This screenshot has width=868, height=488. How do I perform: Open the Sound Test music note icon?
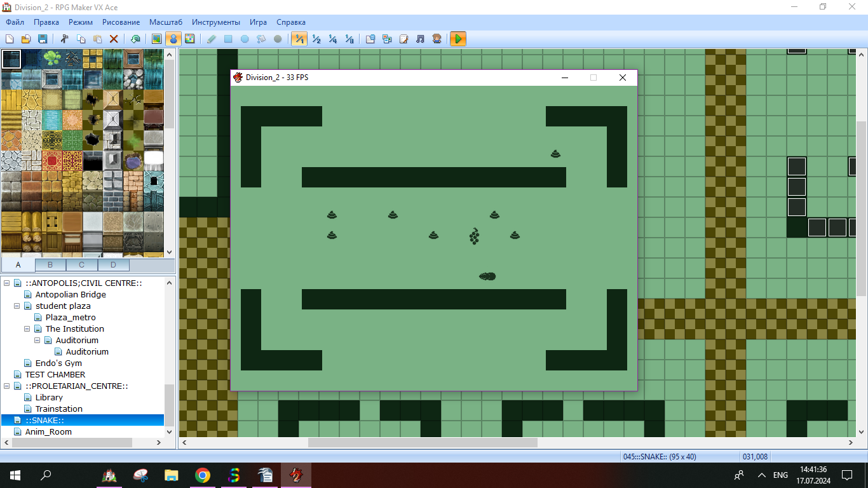pyautogui.click(x=420, y=39)
